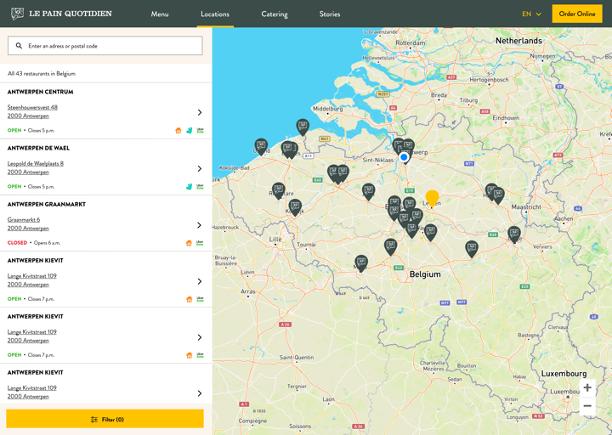Open the Antwerpen Centrum restaurant title
The height and width of the screenshot is (435, 612).
(40, 92)
